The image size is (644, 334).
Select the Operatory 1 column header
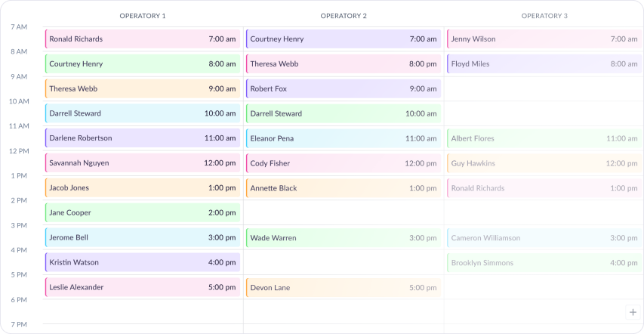tap(143, 16)
